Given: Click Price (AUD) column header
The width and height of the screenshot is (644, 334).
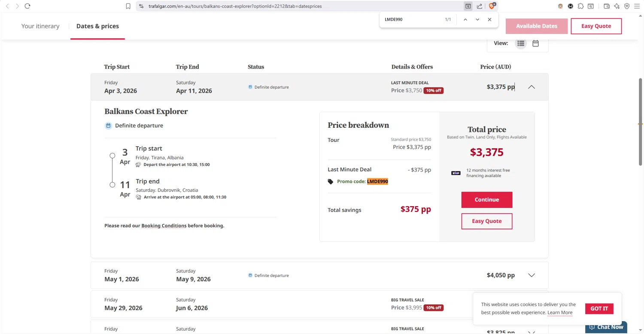Looking at the screenshot, I should click(x=495, y=67).
